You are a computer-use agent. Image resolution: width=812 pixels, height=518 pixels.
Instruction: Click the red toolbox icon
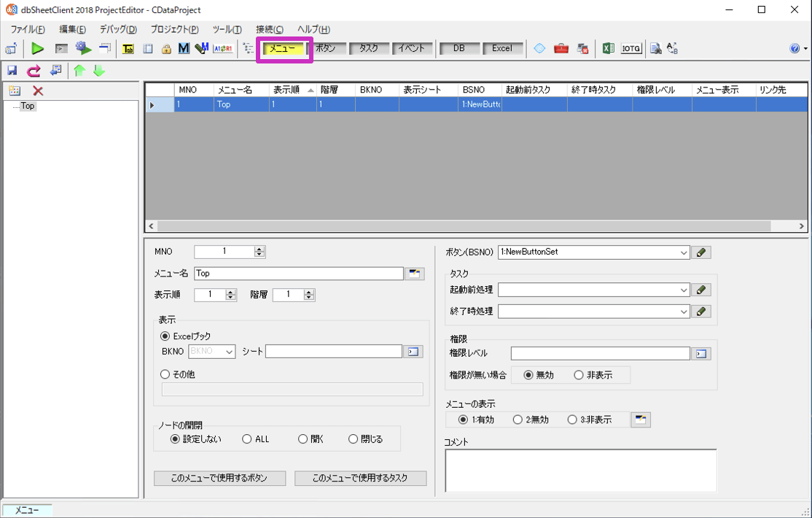561,49
